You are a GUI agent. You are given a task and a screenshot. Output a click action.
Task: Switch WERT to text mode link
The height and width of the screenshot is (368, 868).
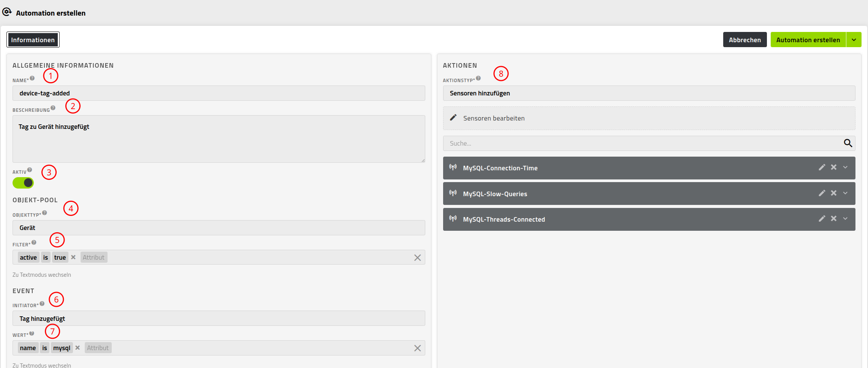[x=42, y=365]
